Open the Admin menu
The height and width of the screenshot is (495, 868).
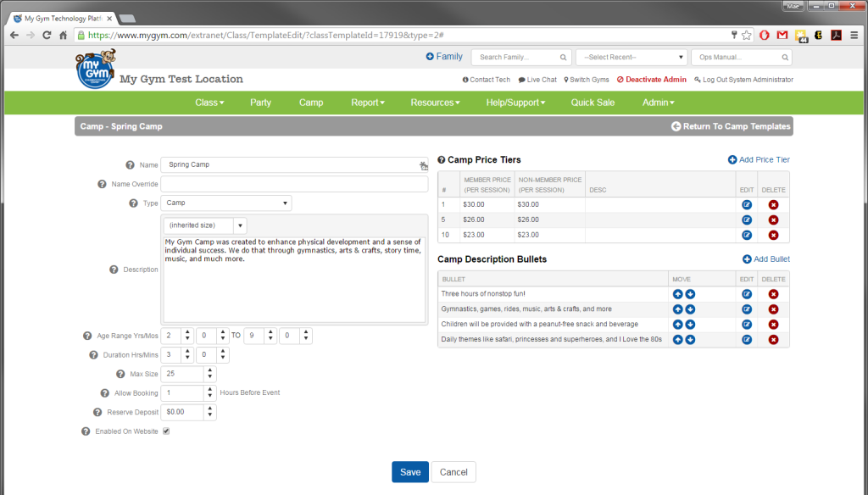point(658,103)
